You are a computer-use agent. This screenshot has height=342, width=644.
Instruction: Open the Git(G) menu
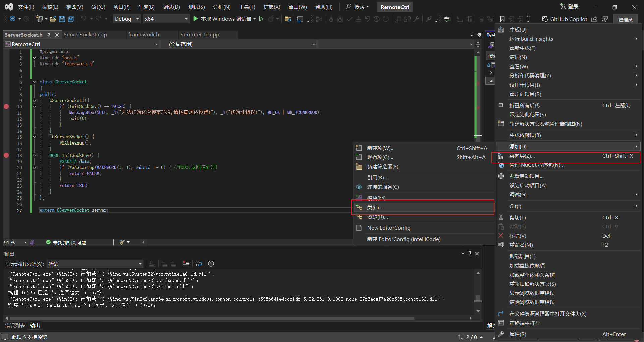[x=98, y=7]
